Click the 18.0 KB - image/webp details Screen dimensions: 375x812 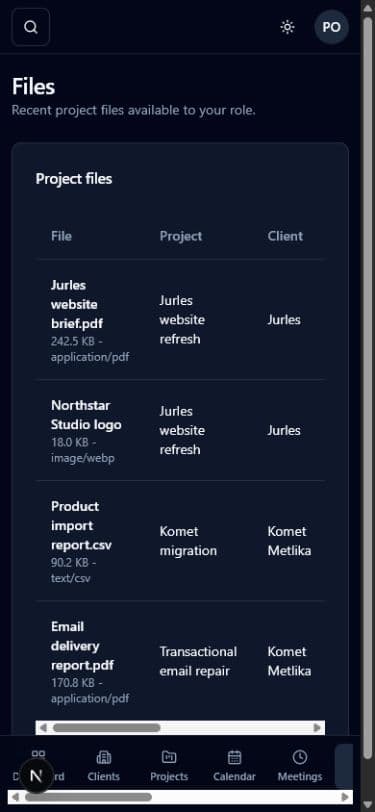tap(82, 451)
